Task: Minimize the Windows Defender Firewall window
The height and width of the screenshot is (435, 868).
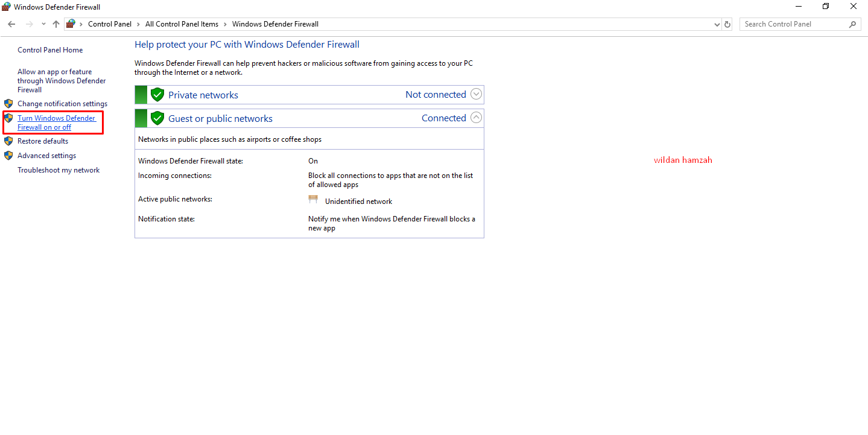Action: [798, 7]
